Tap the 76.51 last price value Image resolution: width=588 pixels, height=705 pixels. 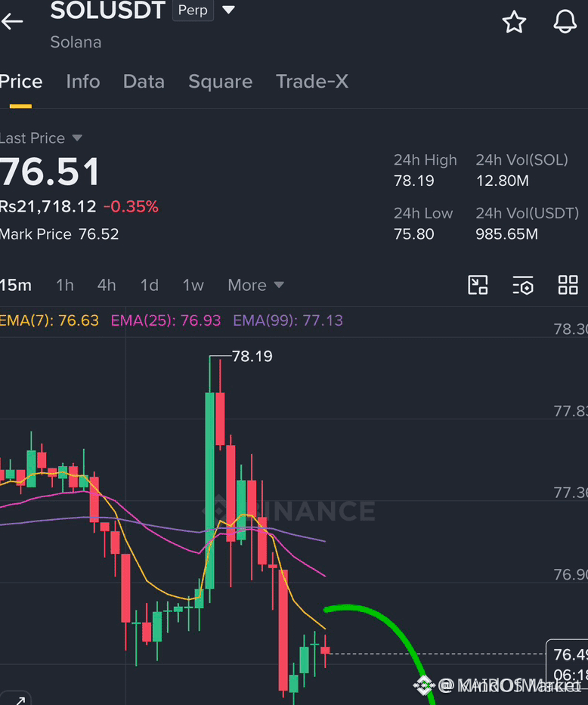coord(49,172)
